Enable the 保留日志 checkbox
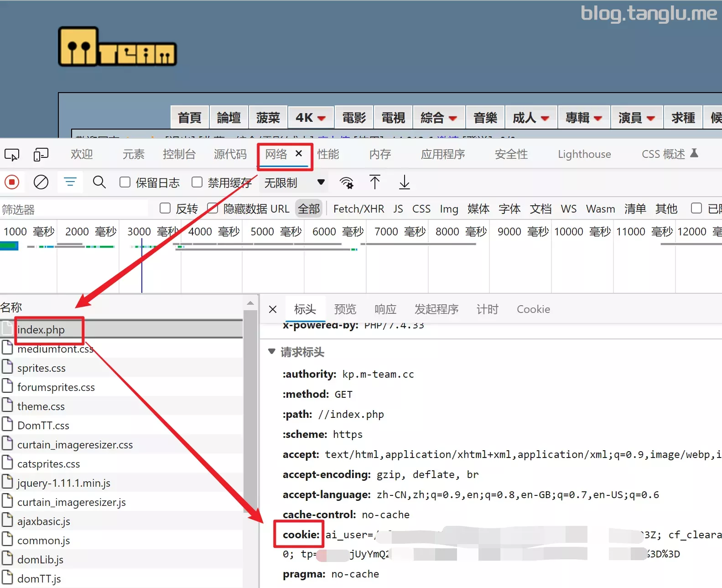The width and height of the screenshot is (722, 588). tap(125, 182)
